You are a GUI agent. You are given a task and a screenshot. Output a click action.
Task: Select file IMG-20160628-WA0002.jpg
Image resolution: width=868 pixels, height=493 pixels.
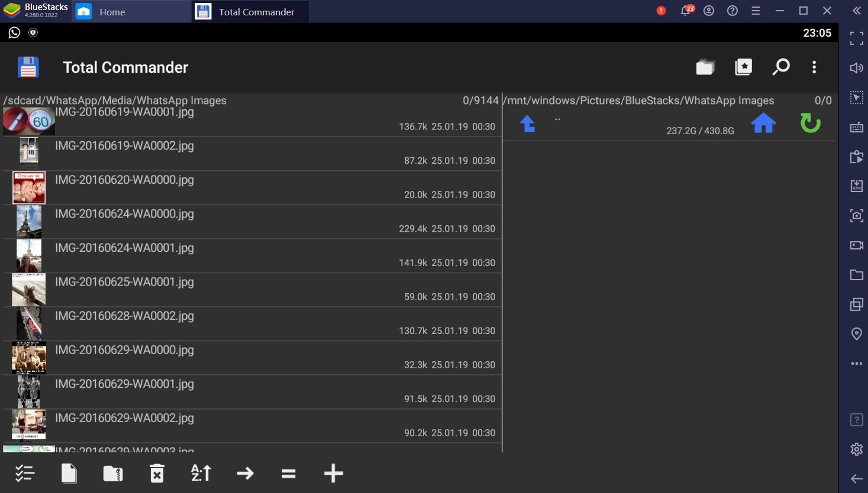click(x=253, y=324)
